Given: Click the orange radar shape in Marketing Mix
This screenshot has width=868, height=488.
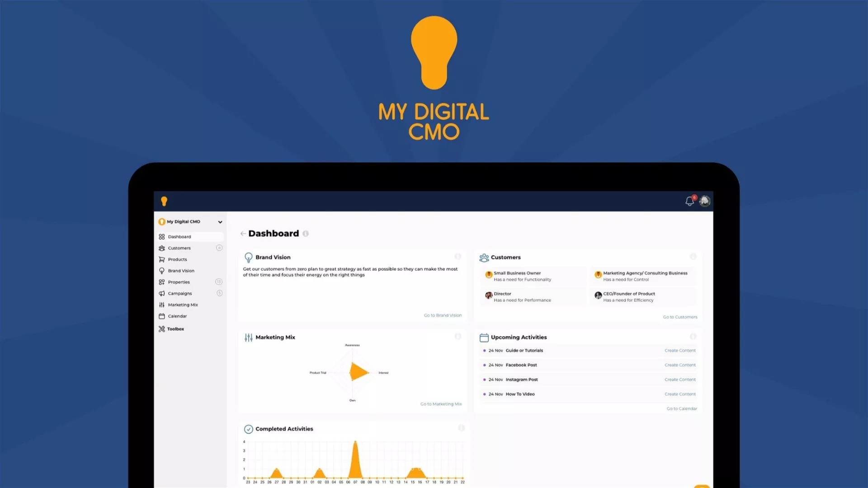Looking at the screenshot, I should (x=358, y=372).
